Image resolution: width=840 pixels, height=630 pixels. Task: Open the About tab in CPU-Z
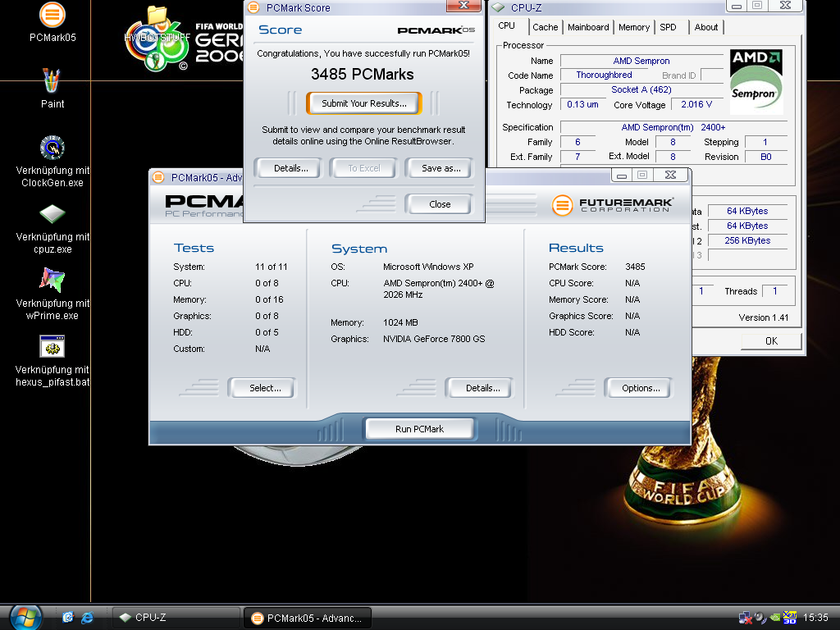(706, 27)
